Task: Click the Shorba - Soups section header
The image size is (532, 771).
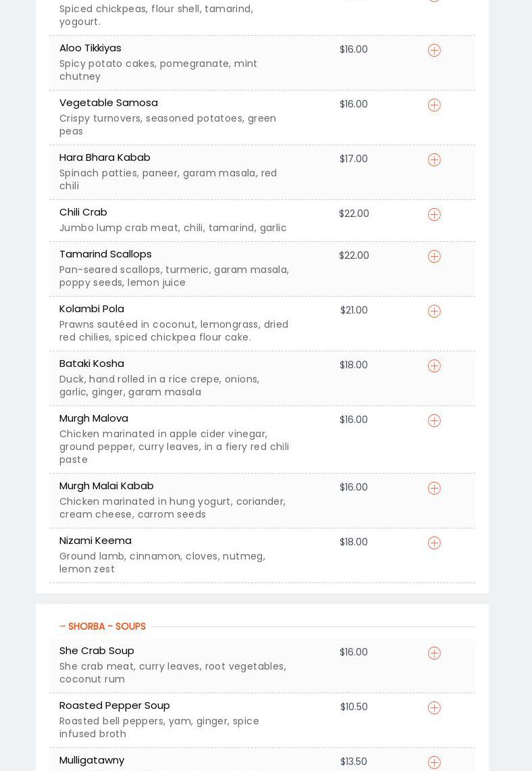Action: [x=106, y=626]
